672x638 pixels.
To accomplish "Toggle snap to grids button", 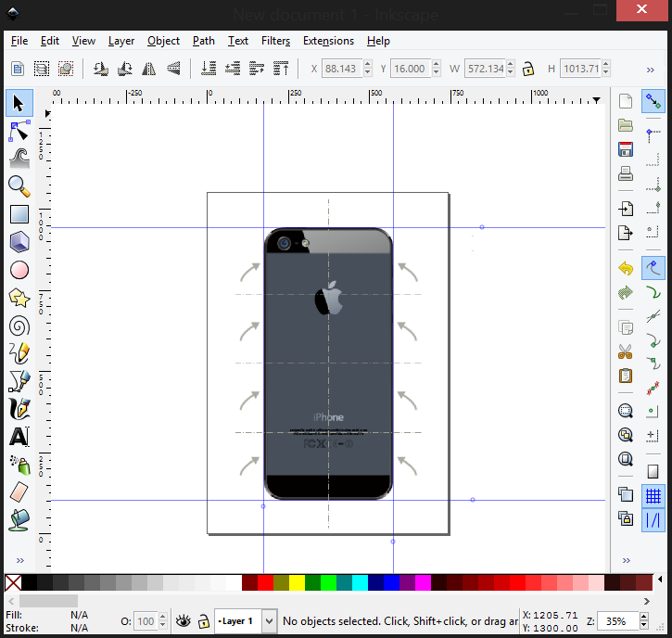I will point(653,496).
